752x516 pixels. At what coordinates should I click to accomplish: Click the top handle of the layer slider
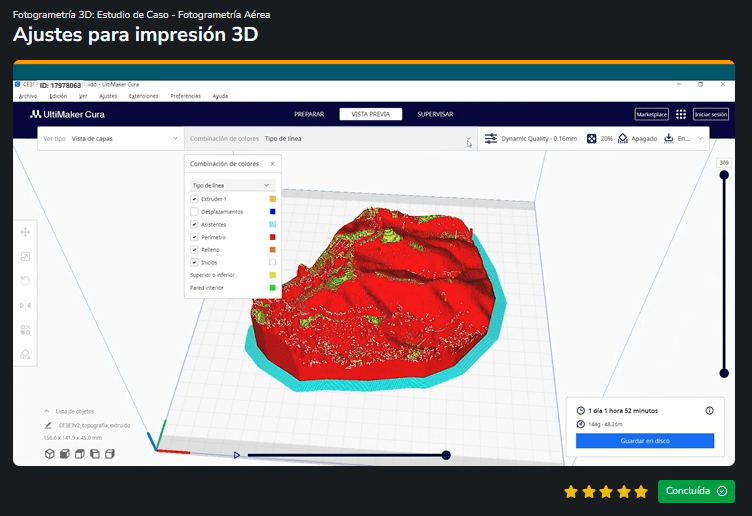click(724, 175)
